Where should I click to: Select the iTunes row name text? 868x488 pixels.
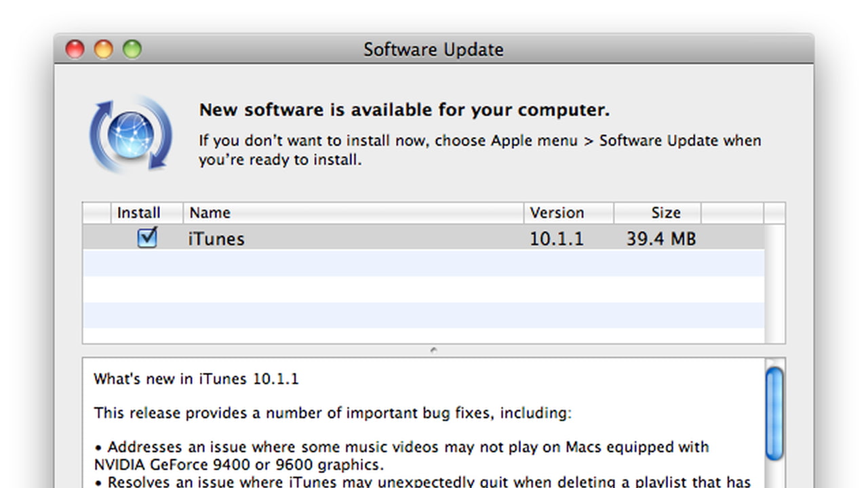(x=216, y=239)
